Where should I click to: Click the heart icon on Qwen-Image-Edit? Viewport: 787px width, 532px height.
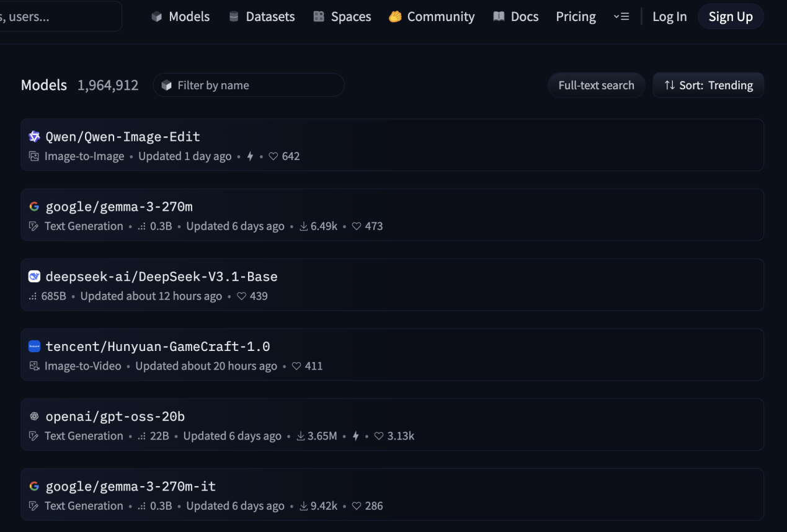tap(273, 157)
